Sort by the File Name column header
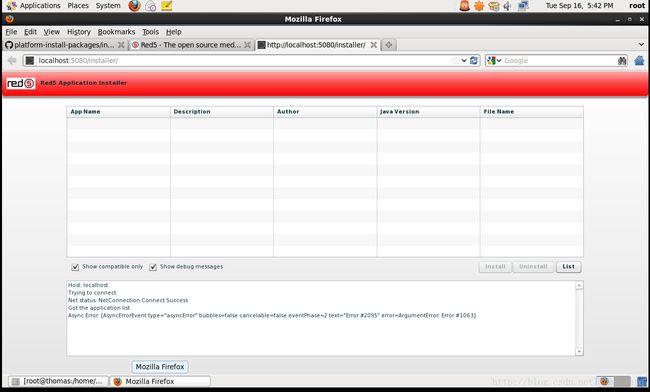This screenshot has width=650, height=392. [x=531, y=112]
